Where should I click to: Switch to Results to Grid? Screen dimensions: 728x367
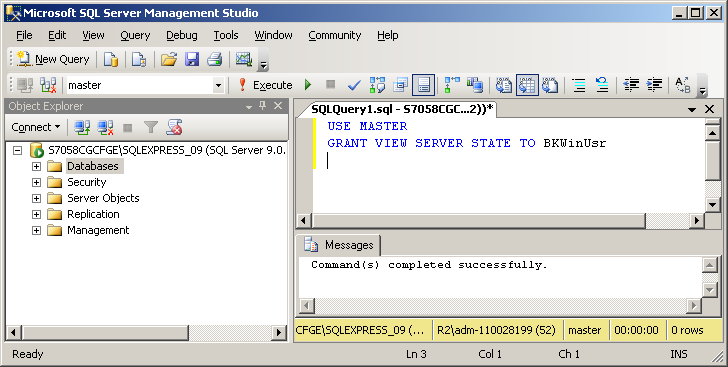point(527,85)
